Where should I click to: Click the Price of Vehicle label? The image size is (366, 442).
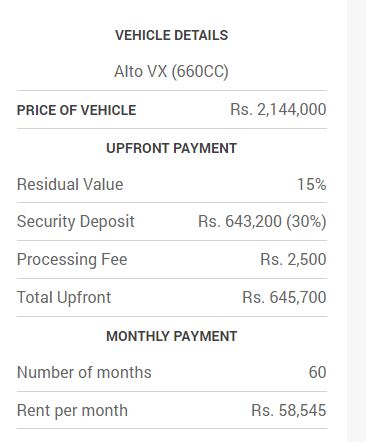point(76,110)
